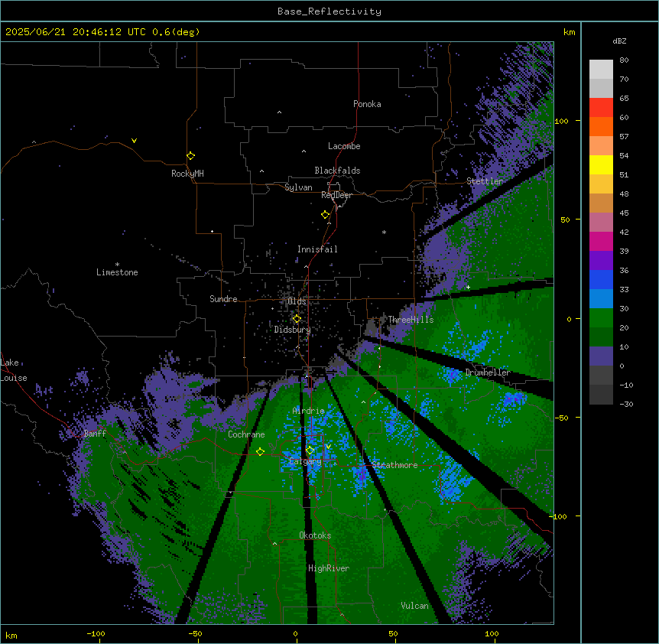Viewport: 659px width, 644px height.
Task: Select the red 65-60 dBZ legend swatch
Action: click(601, 108)
